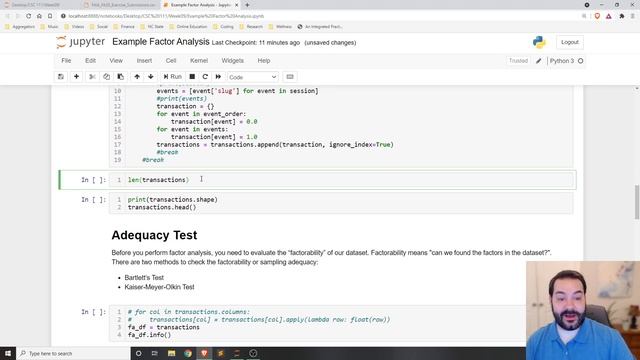This screenshot has width=640, height=360.
Task: Open the browser extensions puzzle icon
Action: [622, 16]
